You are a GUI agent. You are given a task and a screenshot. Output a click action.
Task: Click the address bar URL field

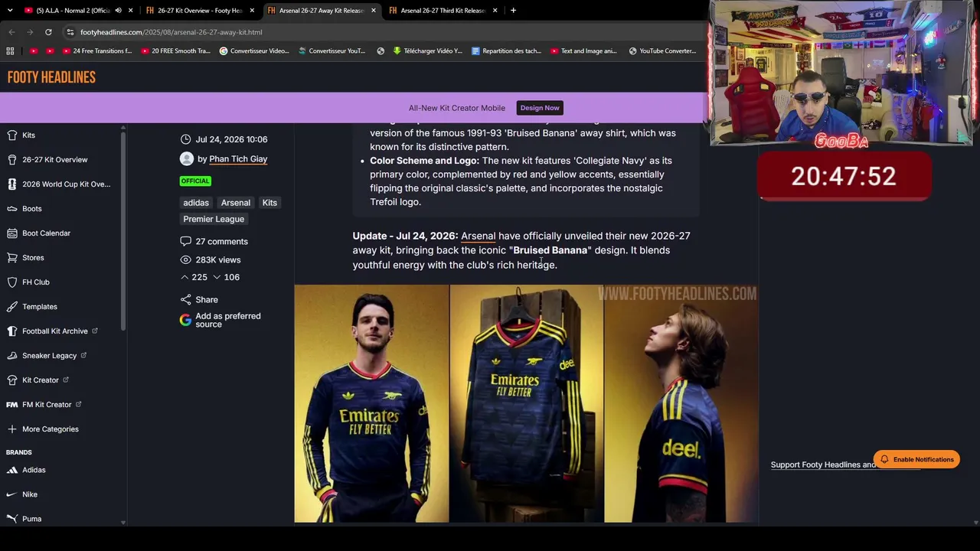(383, 32)
